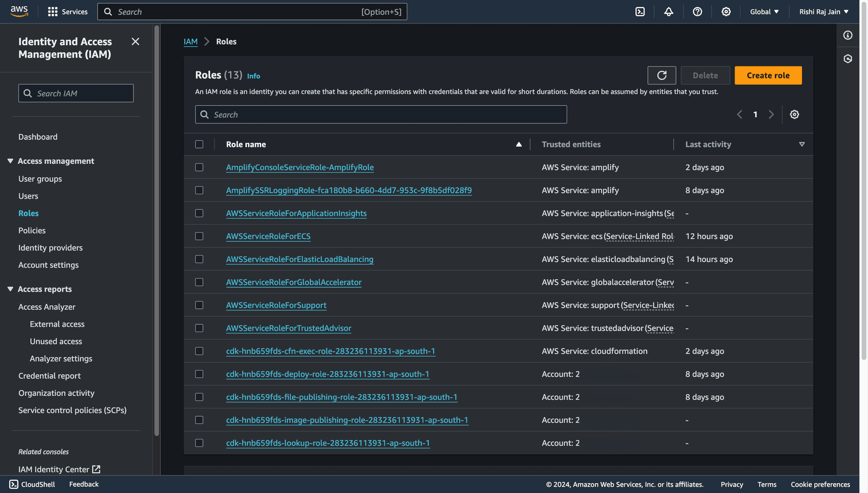Open settings gear in top navigation
This screenshot has width=868, height=493.
click(x=726, y=12)
